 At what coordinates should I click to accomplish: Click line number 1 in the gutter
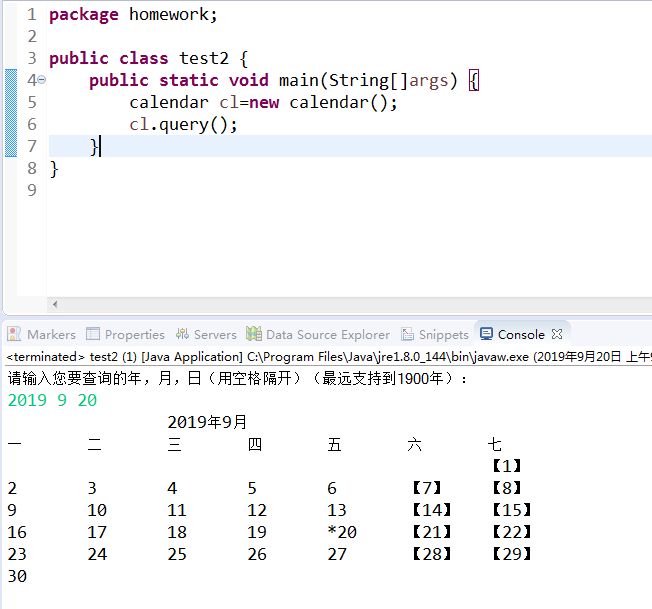click(x=32, y=15)
